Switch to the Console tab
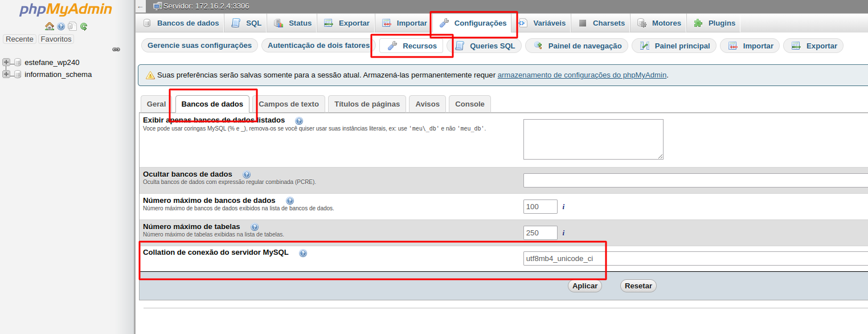The image size is (868, 334). (470, 104)
